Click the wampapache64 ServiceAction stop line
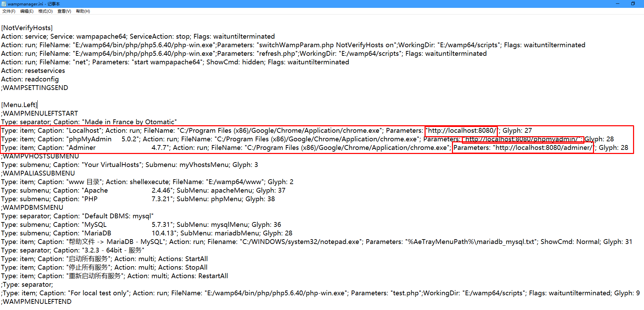644x310 pixels. coord(138,37)
